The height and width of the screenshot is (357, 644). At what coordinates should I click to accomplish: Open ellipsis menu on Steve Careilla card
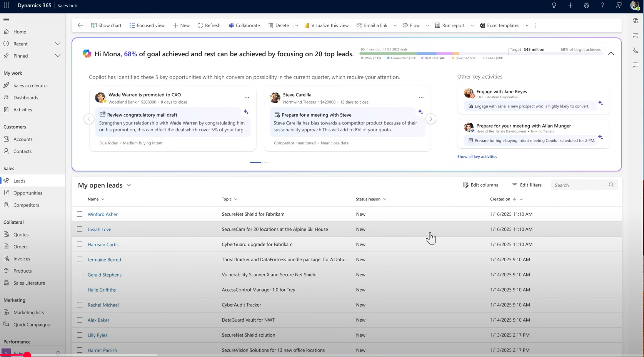click(x=421, y=98)
